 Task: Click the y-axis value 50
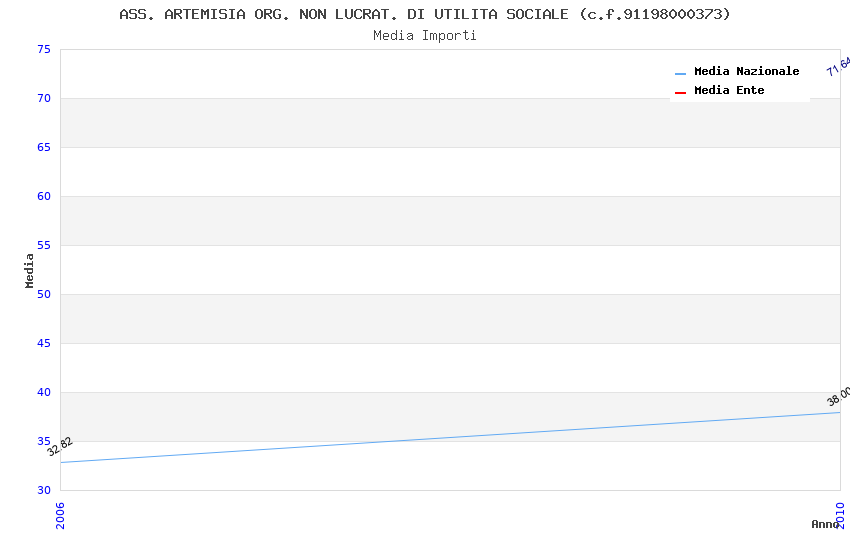44,294
